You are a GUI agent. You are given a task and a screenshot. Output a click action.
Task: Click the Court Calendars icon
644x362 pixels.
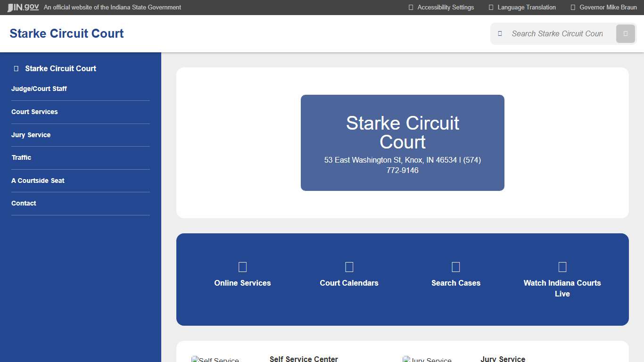click(349, 267)
